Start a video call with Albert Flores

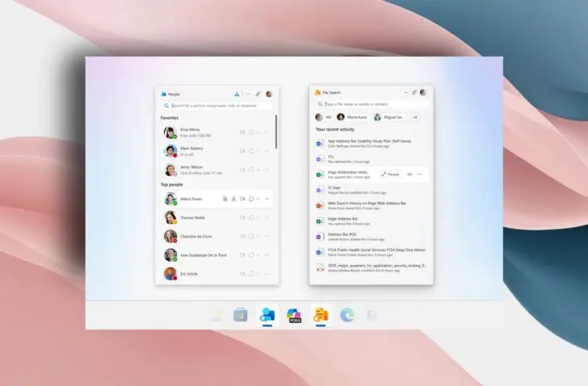click(x=242, y=199)
